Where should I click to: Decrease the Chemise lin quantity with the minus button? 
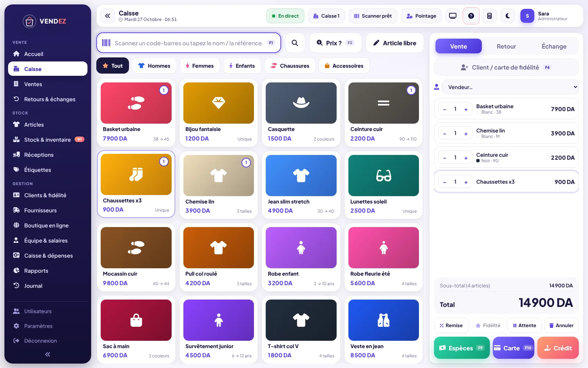[x=445, y=134]
